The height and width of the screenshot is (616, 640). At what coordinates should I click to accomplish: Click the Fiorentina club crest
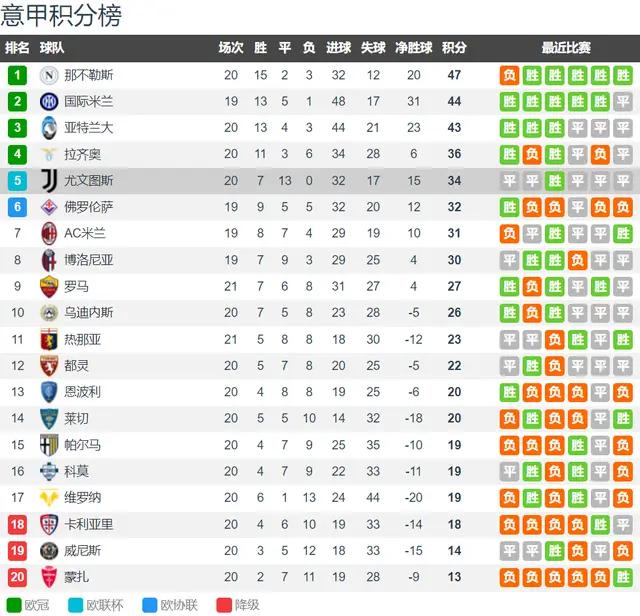[x=48, y=207]
